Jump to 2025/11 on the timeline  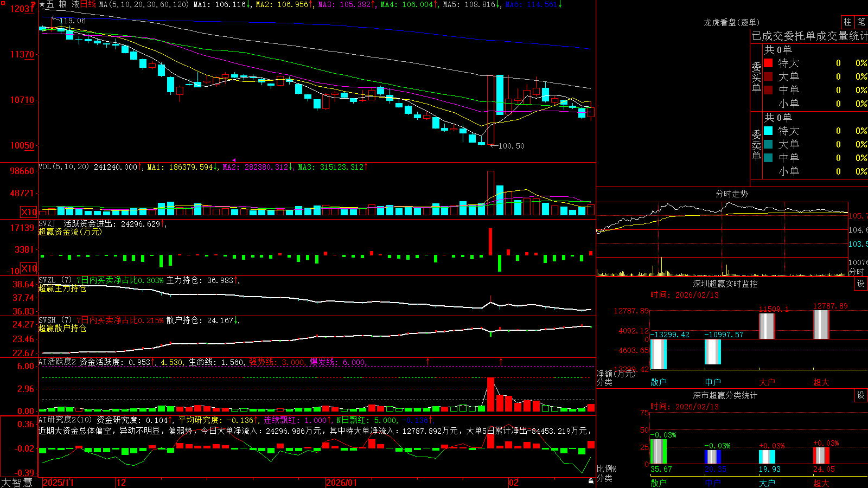[x=59, y=483]
